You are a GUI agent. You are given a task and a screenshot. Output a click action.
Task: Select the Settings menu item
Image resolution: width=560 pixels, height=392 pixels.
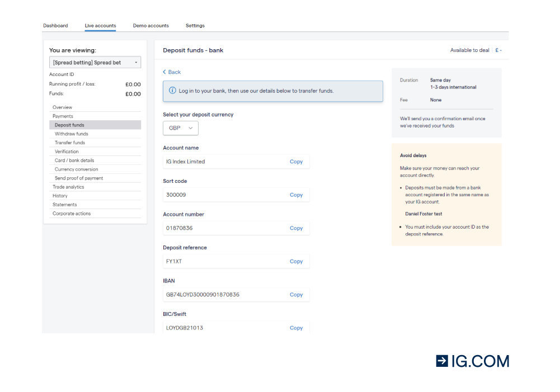click(x=195, y=25)
